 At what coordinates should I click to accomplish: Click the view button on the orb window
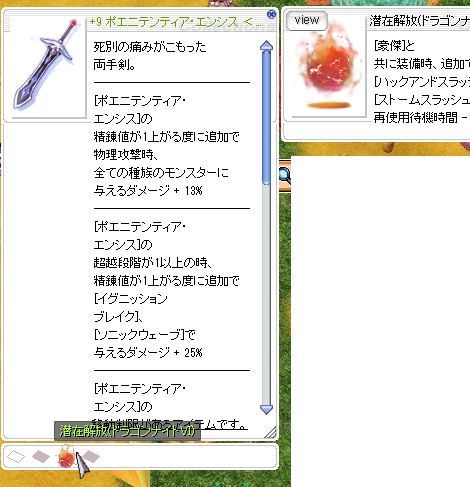(307, 20)
